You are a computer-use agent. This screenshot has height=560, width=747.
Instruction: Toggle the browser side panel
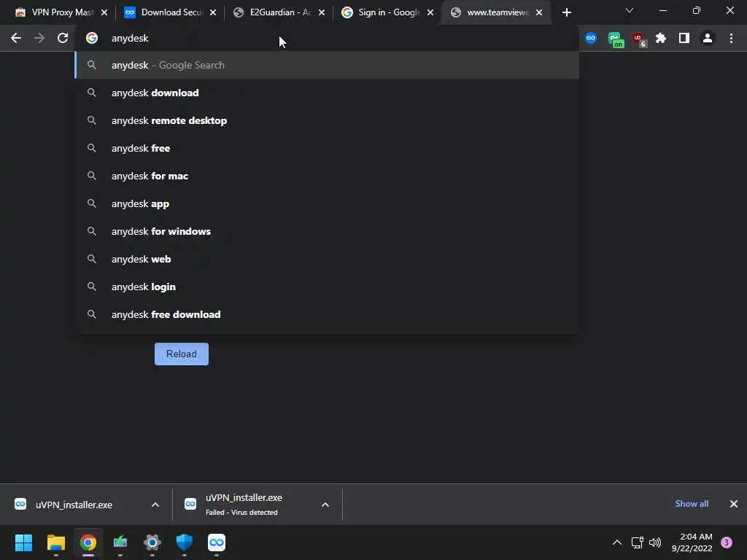click(684, 38)
